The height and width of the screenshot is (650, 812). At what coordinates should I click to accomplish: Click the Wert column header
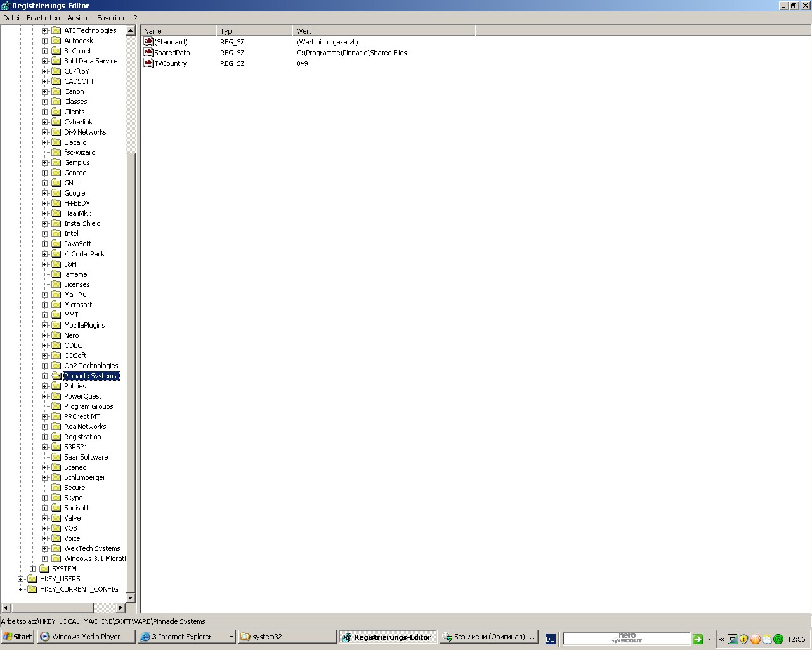tap(384, 30)
